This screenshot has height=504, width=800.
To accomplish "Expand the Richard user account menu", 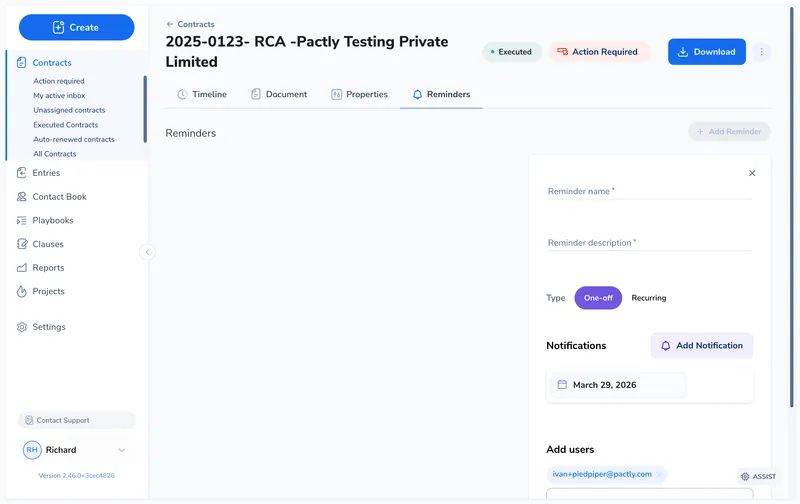I will coord(121,450).
